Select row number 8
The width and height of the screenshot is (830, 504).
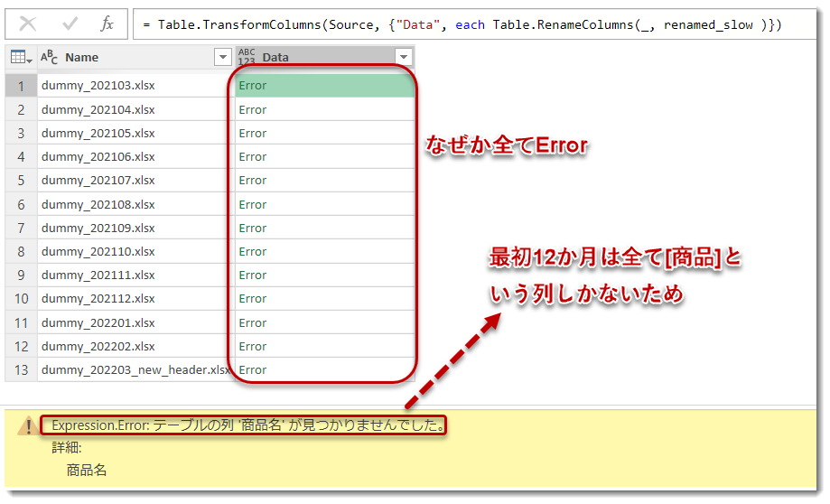click(x=21, y=251)
